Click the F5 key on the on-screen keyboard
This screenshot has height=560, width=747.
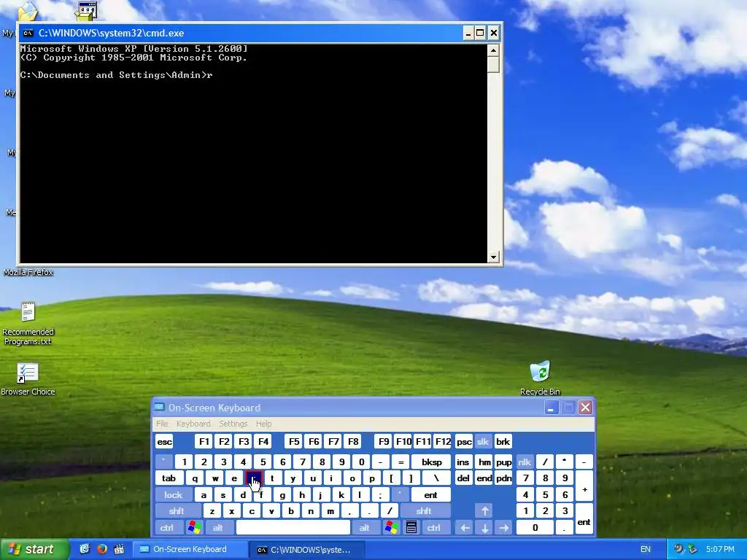pos(294,442)
